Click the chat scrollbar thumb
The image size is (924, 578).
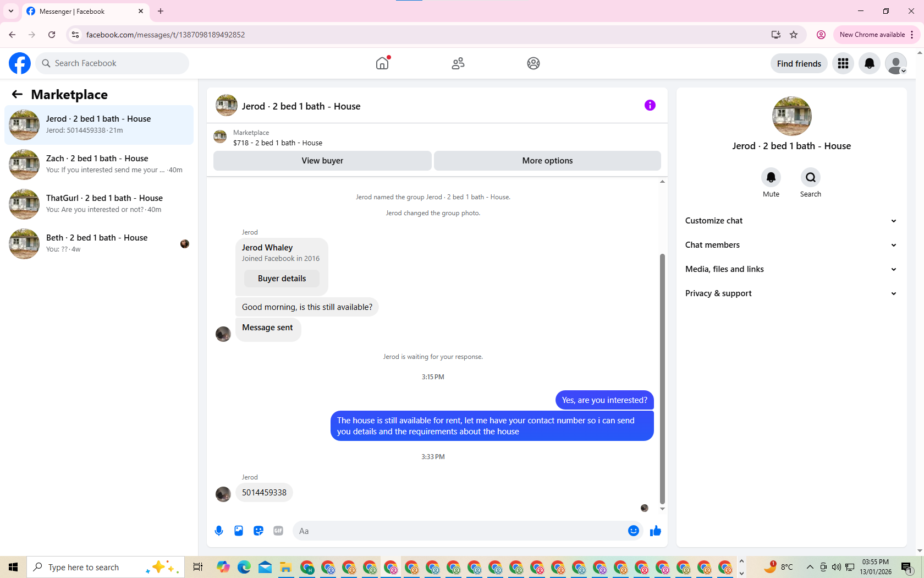(662, 378)
